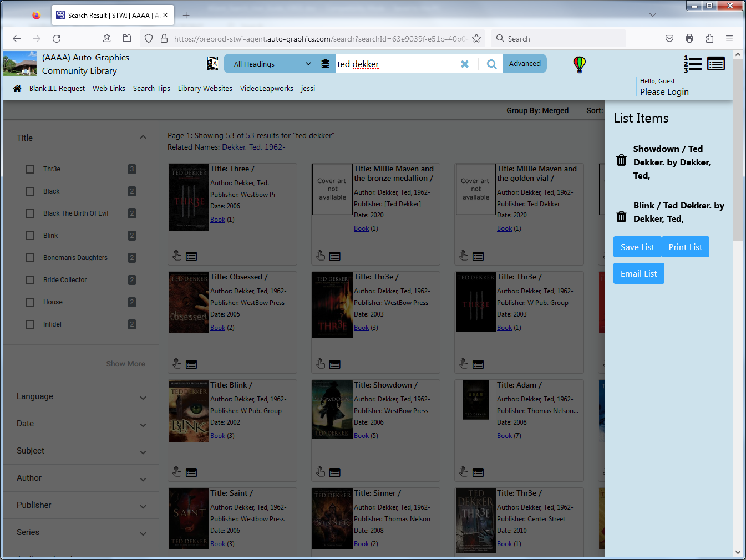Add Three 2006 to list icon
This screenshot has height=560, width=746.
pyautogui.click(x=191, y=256)
